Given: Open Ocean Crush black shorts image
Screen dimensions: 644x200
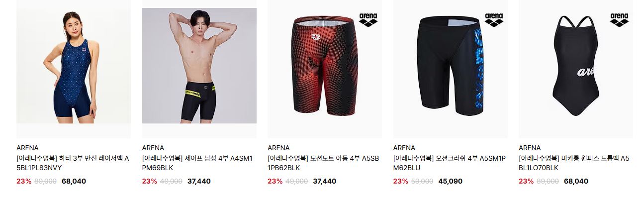Looking at the screenshot, I should pyautogui.click(x=451, y=69).
